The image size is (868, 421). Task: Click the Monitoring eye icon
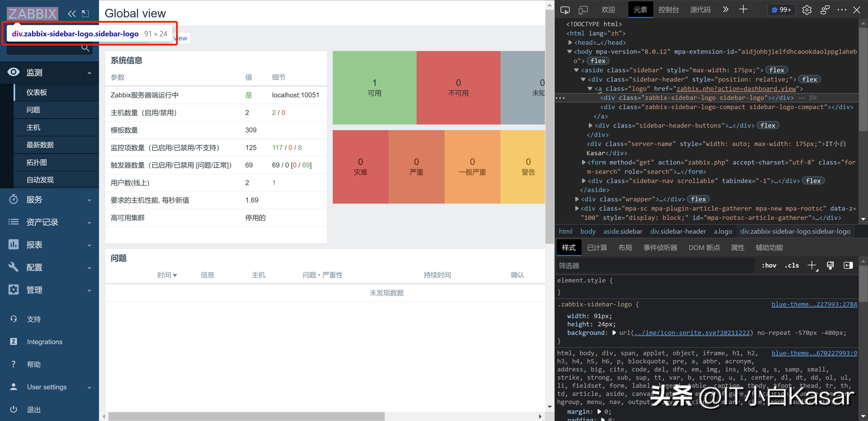14,72
